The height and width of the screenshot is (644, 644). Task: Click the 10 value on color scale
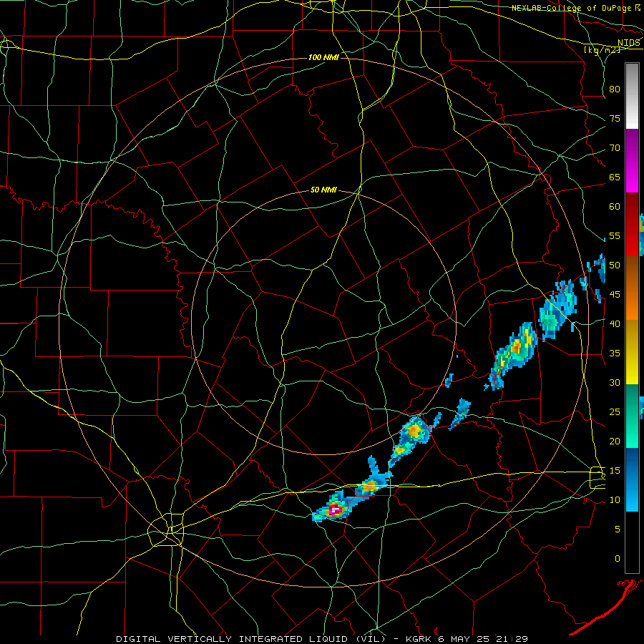pos(615,500)
